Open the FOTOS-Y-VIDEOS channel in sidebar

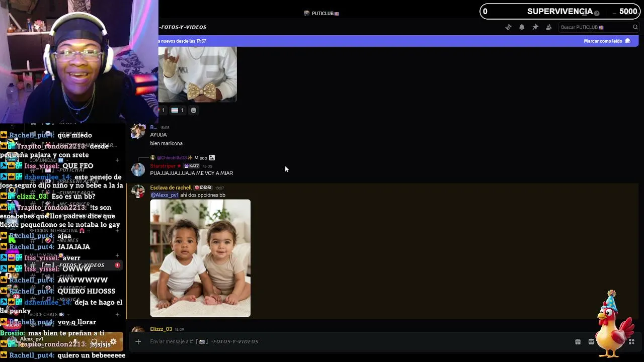[74, 265]
